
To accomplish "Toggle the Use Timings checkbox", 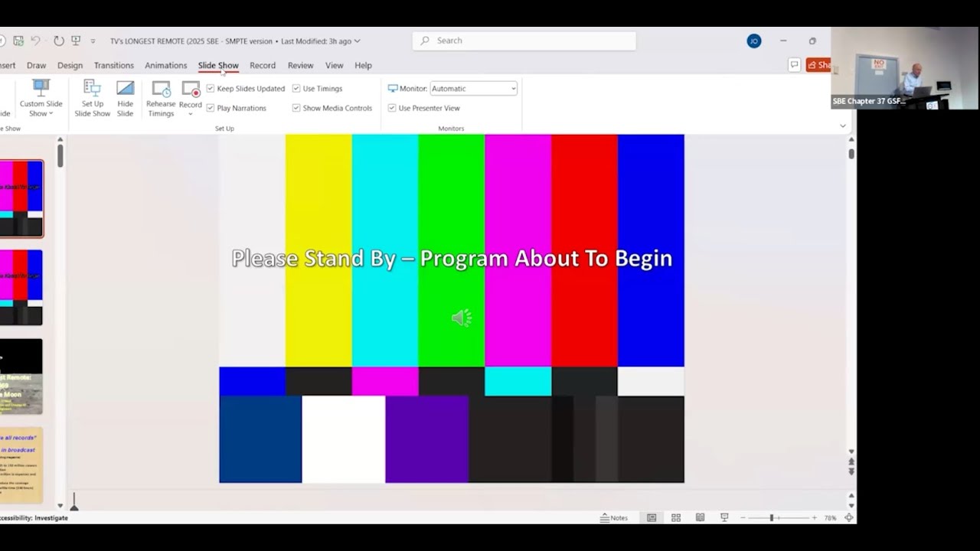I will click(296, 89).
